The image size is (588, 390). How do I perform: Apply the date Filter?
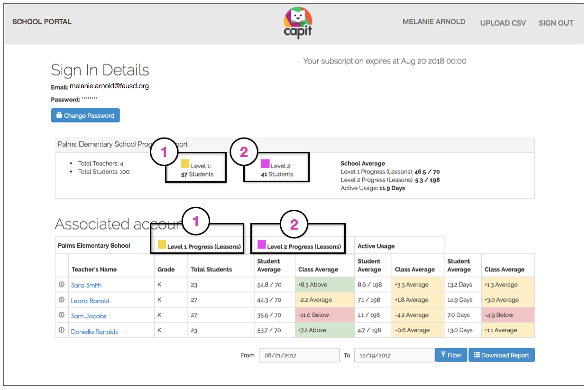451,354
